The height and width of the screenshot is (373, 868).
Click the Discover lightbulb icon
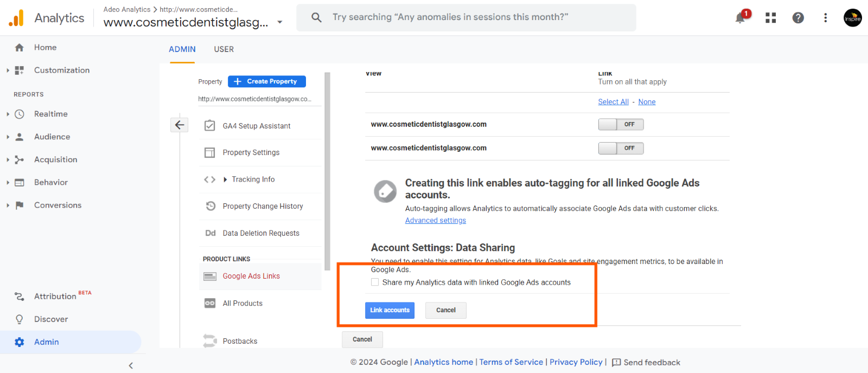point(20,319)
